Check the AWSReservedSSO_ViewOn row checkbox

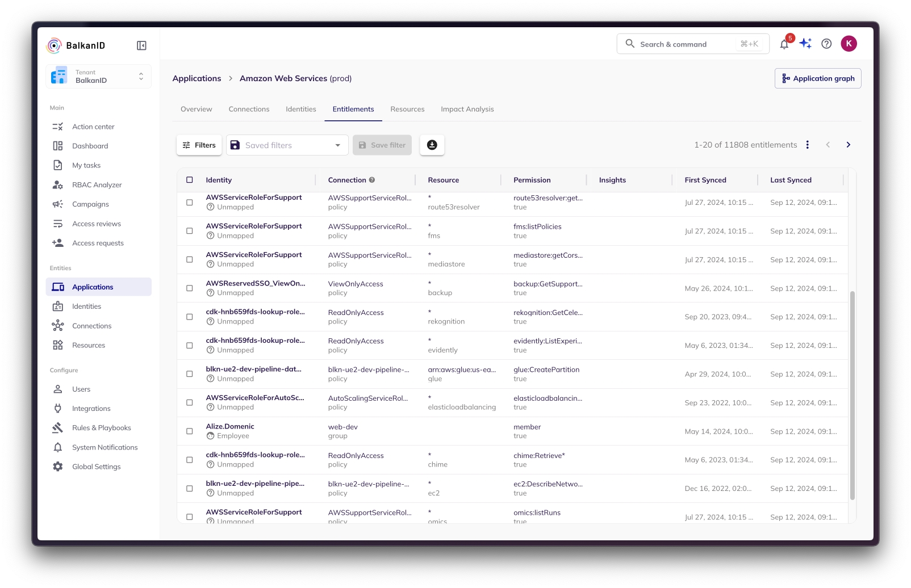coord(190,288)
